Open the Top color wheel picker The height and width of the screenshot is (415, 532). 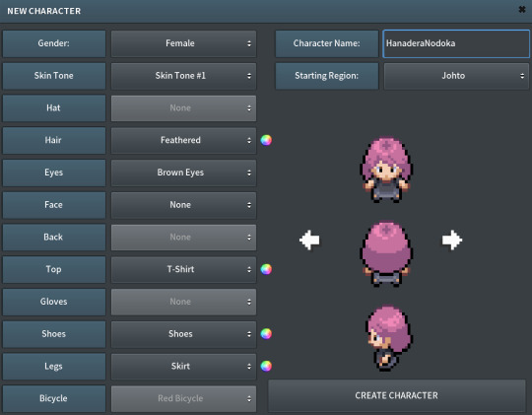click(266, 269)
